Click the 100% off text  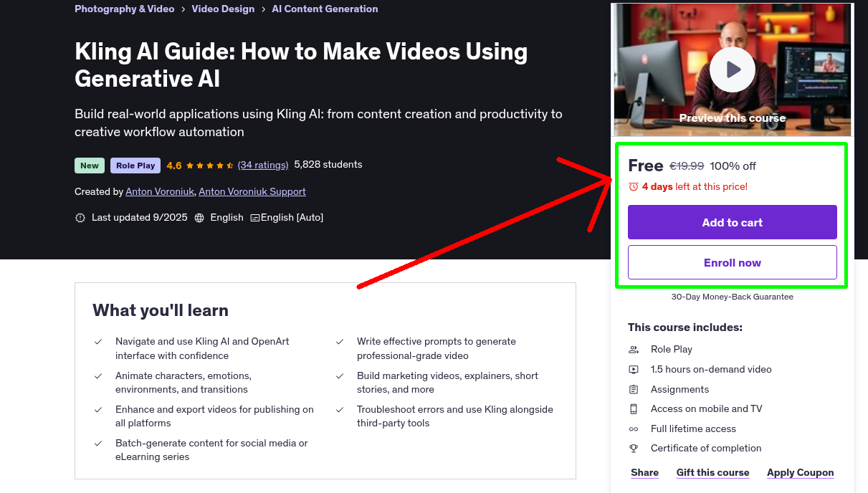click(x=733, y=166)
